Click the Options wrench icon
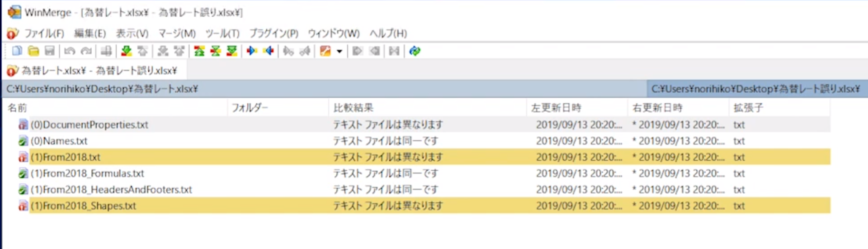 325,51
